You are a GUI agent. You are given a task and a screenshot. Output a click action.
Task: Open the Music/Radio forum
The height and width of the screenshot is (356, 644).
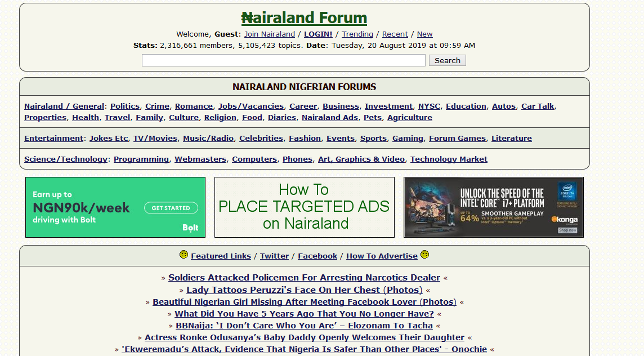[x=208, y=139]
